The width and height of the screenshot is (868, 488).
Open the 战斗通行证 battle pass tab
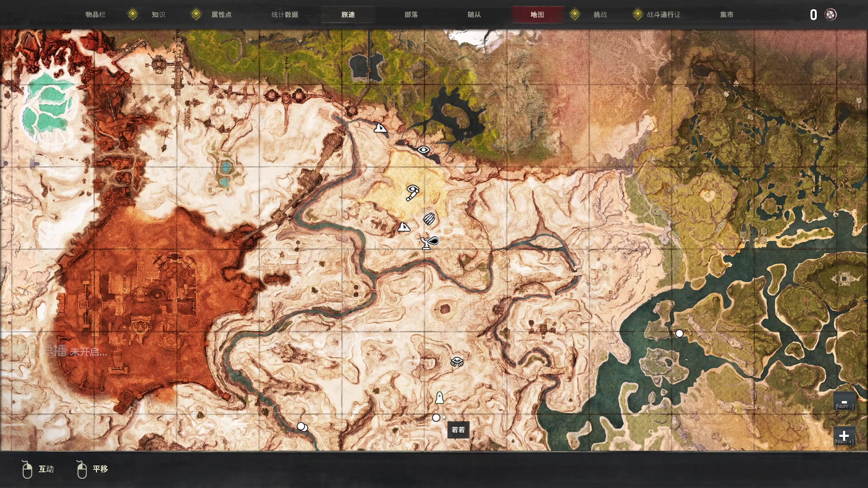[x=663, y=14]
